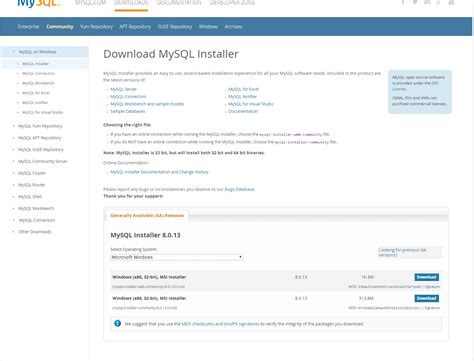The height and width of the screenshot is (361, 474).
Task: Open Signature link for the web-community installer
Action: tap(432, 287)
